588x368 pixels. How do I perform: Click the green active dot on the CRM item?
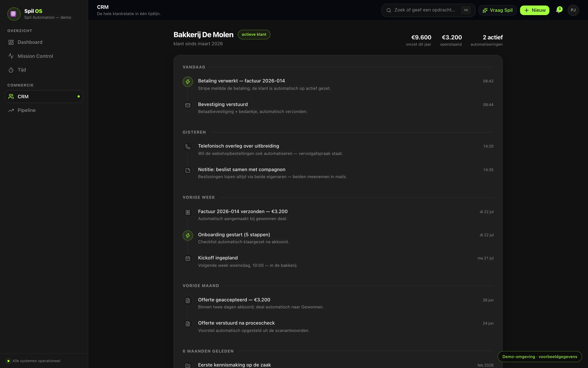point(78,97)
